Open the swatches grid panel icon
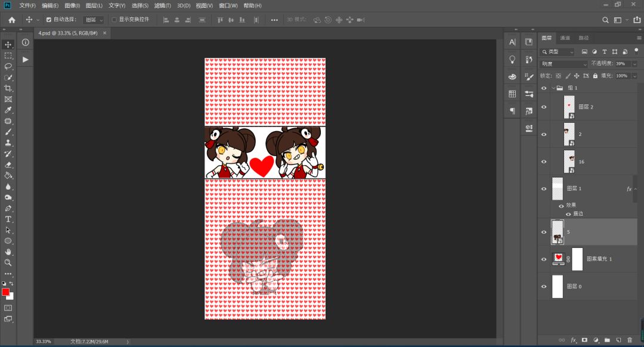The image size is (644, 347). click(x=512, y=94)
